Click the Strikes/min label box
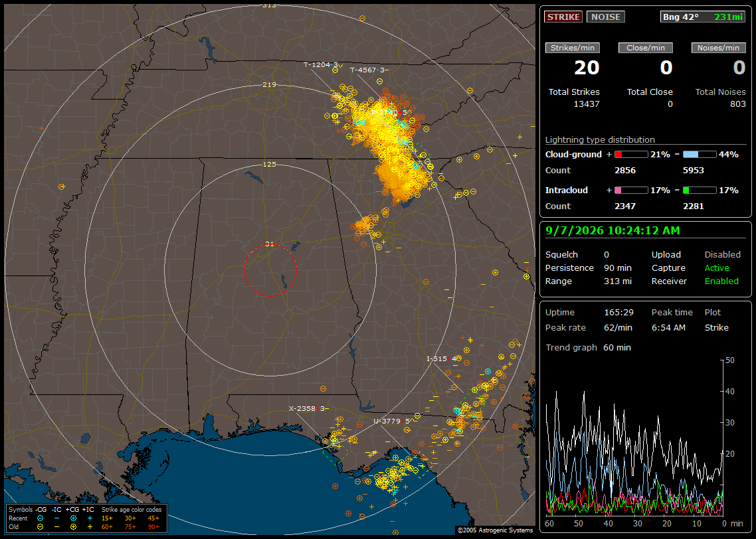The image size is (756, 539). (x=572, y=48)
